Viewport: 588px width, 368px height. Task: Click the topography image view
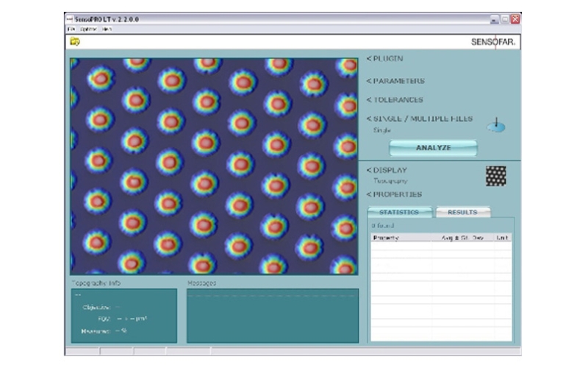point(214,166)
